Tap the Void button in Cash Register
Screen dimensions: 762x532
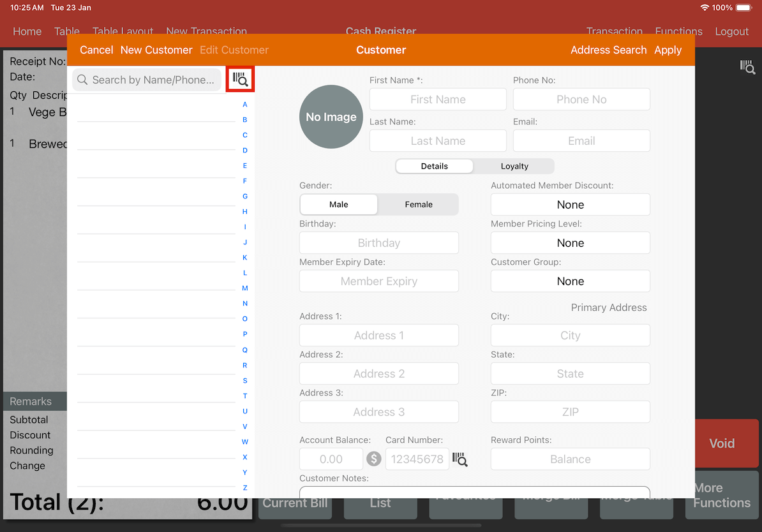[x=726, y=443]
